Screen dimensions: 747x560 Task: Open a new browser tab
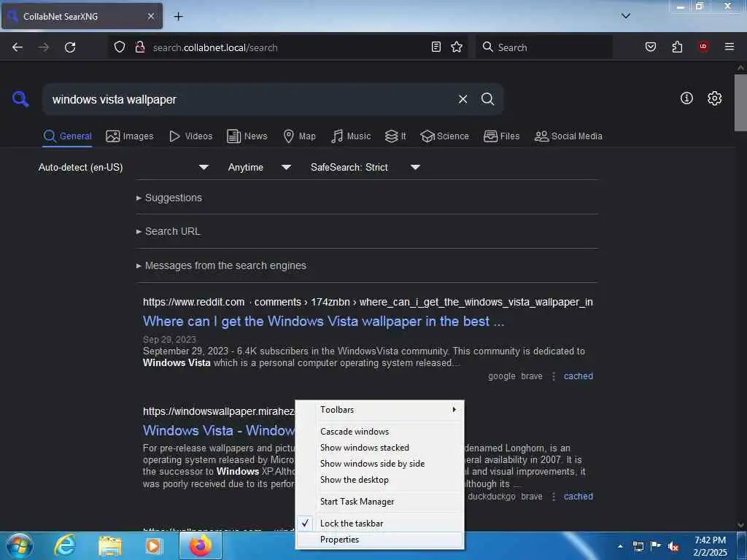point(178,17)
